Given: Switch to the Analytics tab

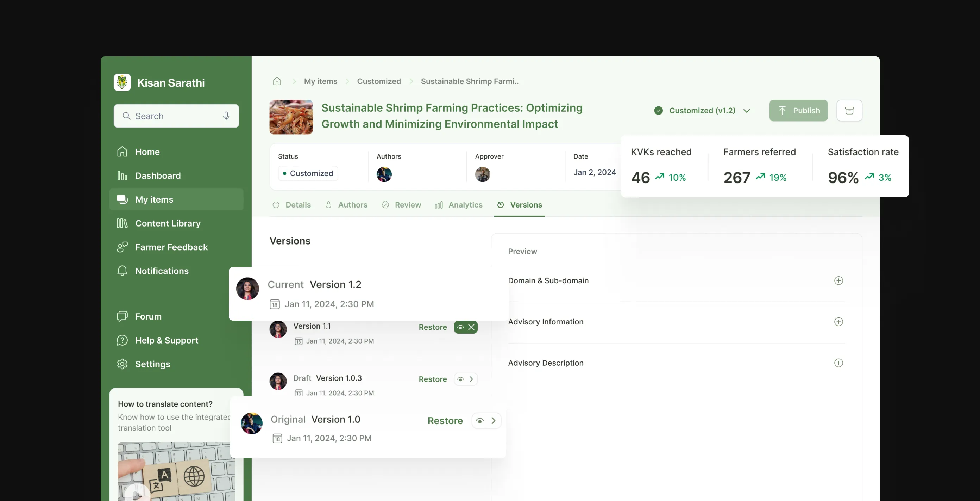Looking at the screenshot, I should point(458,205).
